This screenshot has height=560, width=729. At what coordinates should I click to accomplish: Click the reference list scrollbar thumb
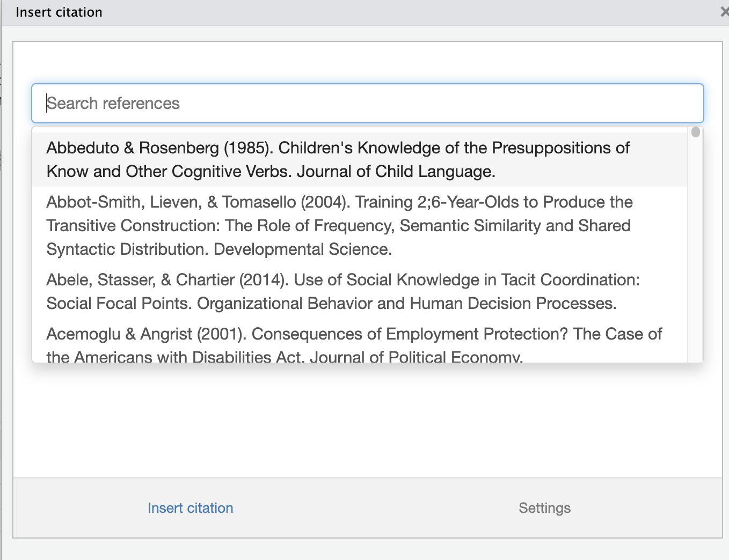tap(695, 131)
